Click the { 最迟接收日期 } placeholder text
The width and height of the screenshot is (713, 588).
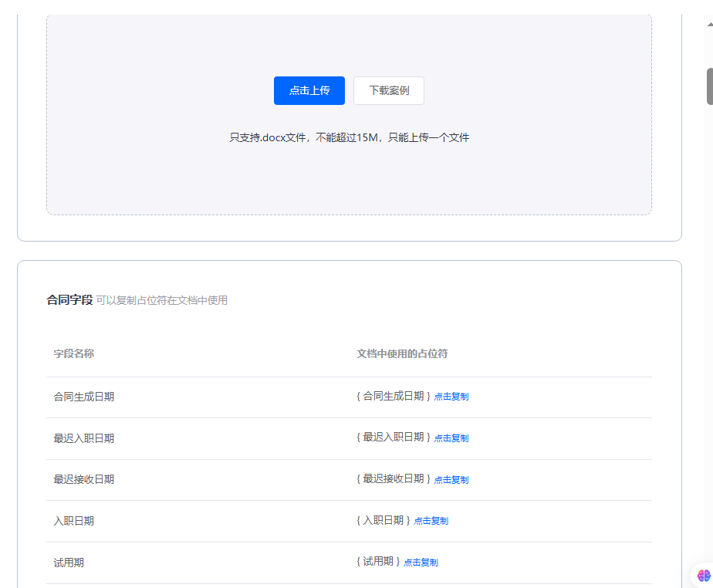[x=394, y=478]
